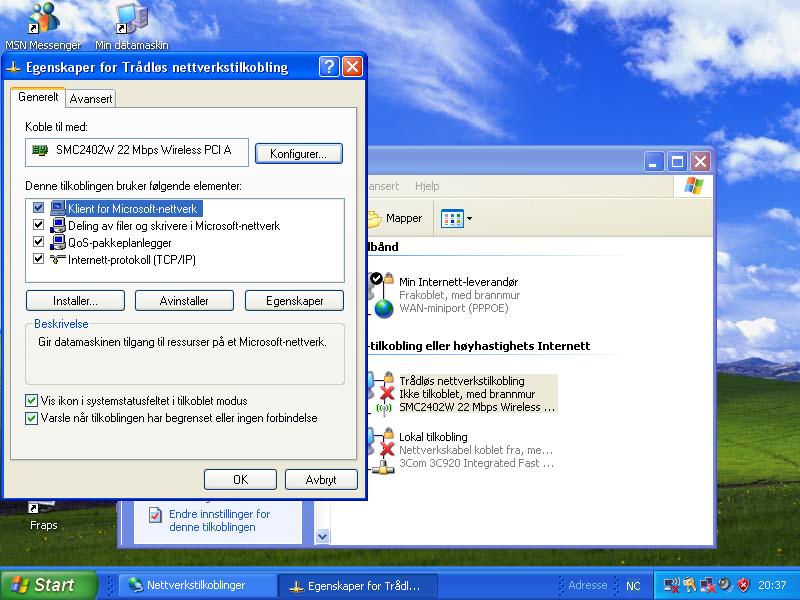This screenshot has width=800, height=600.
Task: Click the Adresse toolbar label on taskbar
Action: tap(588, 585)
